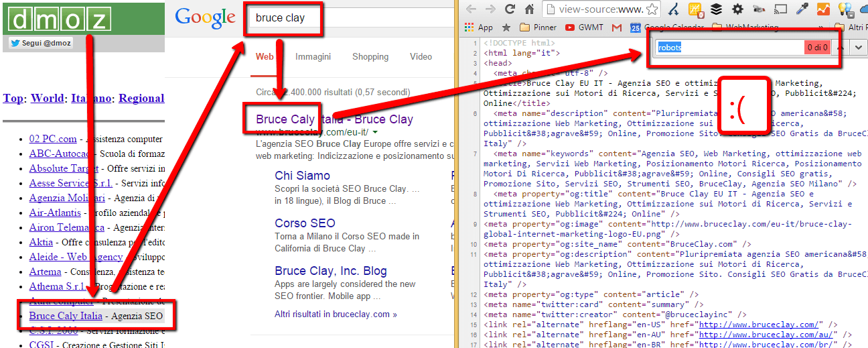Open the Absolute Target directory listing
Image resolution: width=868 pixels, height=348 pixels.
tap(64, 168)
